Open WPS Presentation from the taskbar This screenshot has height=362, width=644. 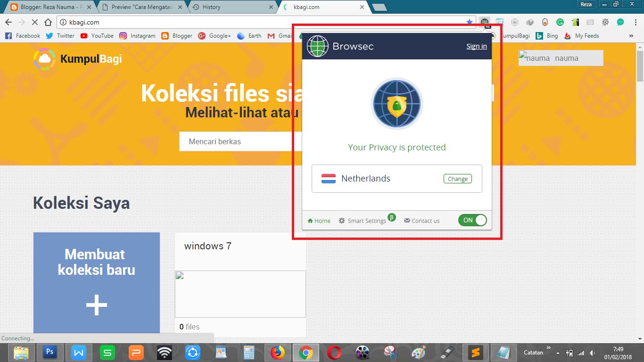[136, 353]
